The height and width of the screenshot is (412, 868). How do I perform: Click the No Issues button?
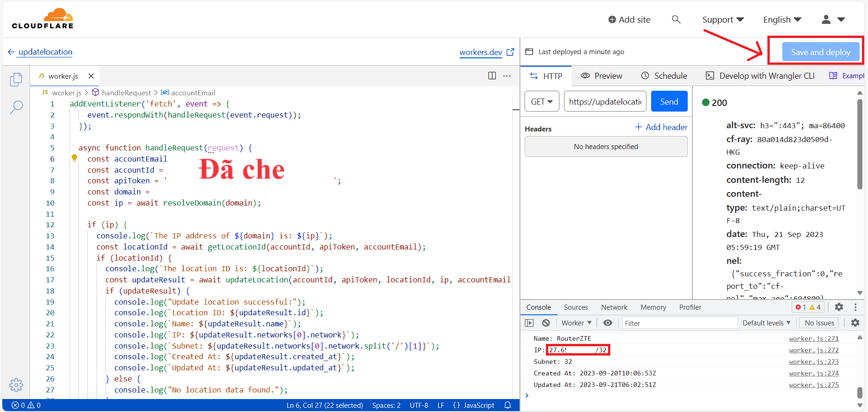[819, 323]
